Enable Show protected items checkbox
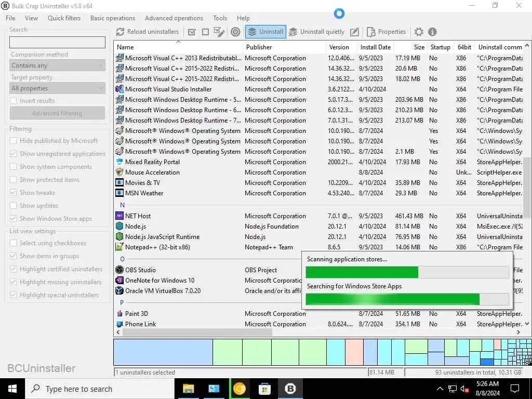The height and width of the screenshot is (399, 532). pyautogui.click(x=14, y=179)
